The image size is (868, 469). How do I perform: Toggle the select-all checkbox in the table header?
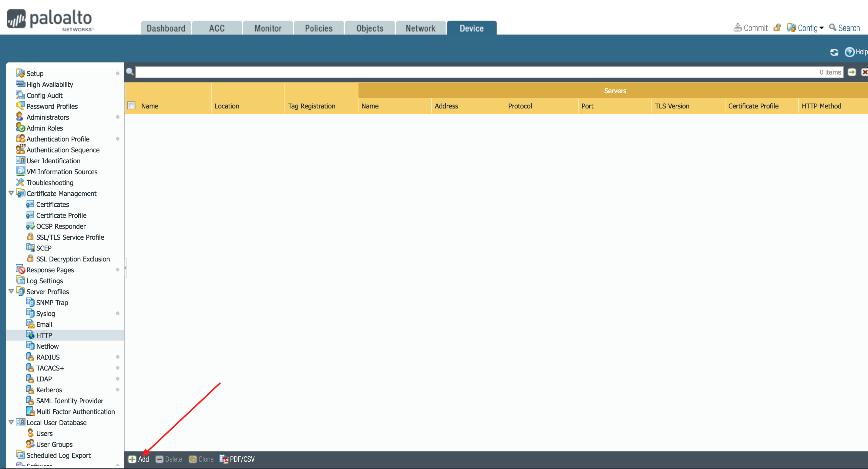click(131, 105)
